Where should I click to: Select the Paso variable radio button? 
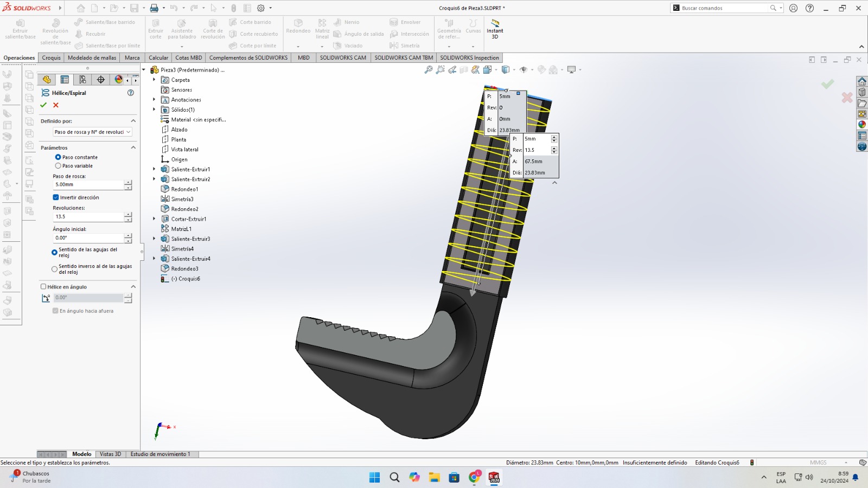coord(58,166)
